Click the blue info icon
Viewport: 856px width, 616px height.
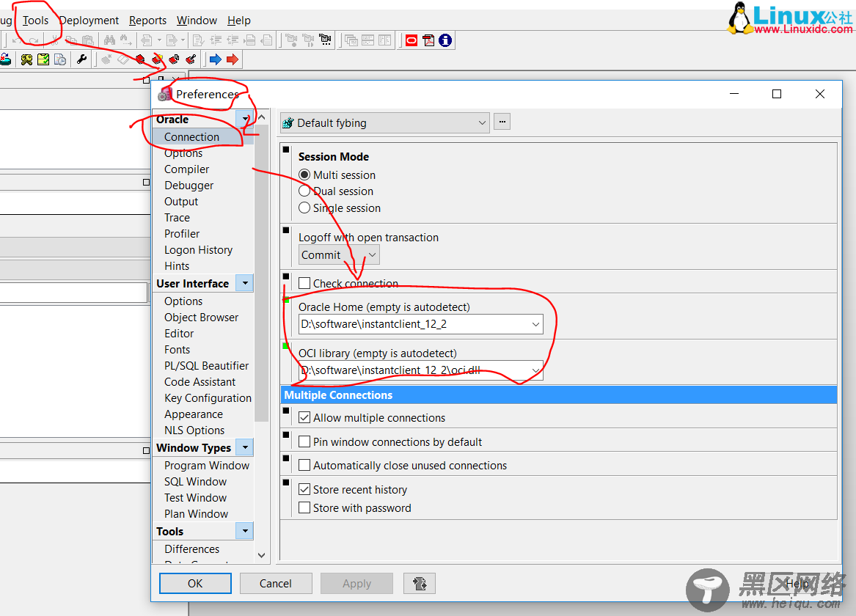pyautogui.click(x=445, y=40)
